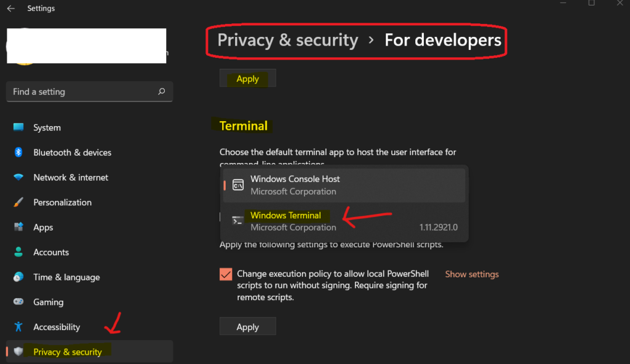This screenshot has width=630, height=364.
Task: Click the Windows Console Host icon
Action: (x=237, y=185)
